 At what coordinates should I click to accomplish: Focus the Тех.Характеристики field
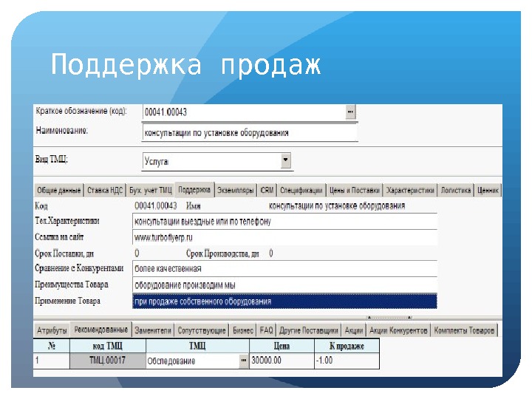[284, 222]
